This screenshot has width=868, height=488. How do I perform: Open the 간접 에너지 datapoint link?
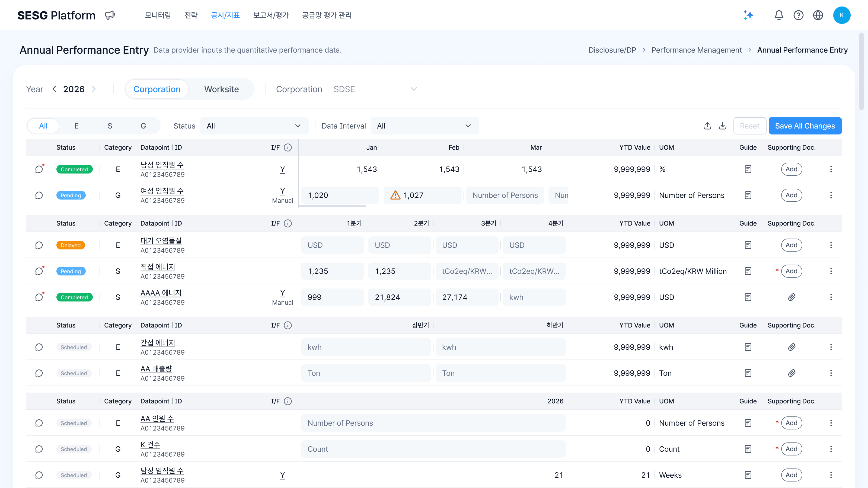click(x=158, y=343)
